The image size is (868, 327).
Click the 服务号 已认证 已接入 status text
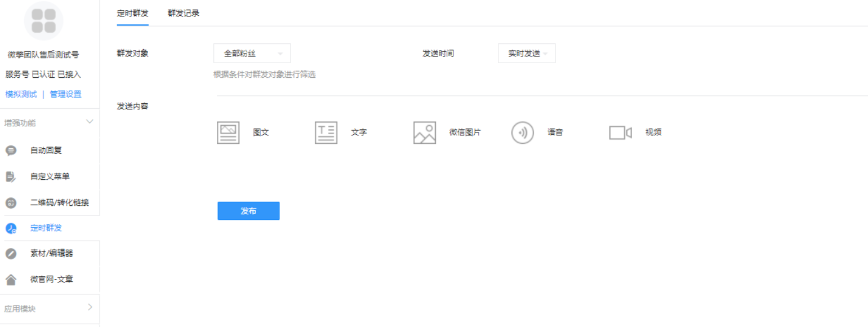(43, 74)
